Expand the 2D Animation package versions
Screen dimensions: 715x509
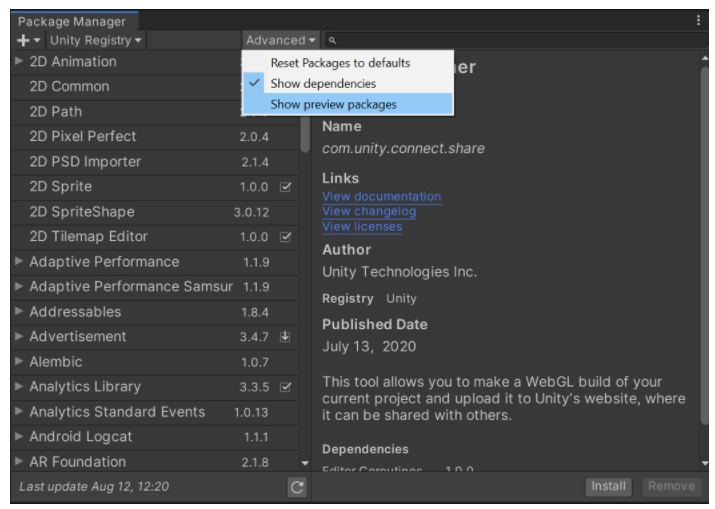(19, 61)
